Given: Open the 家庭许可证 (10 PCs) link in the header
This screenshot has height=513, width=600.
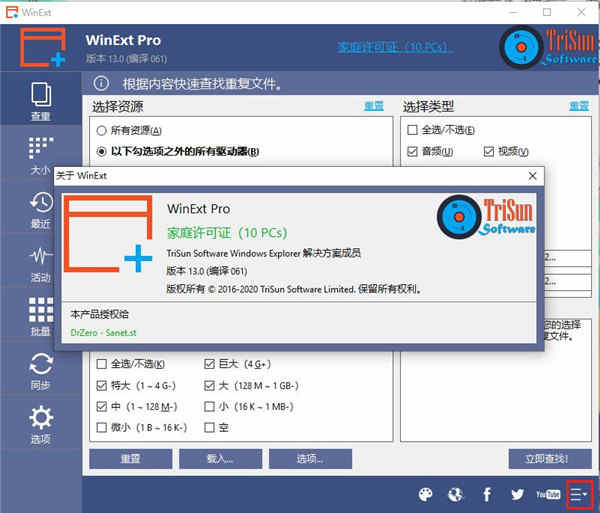Looking at the screenshot, I should pyautogui.click(x=394, y=47).
